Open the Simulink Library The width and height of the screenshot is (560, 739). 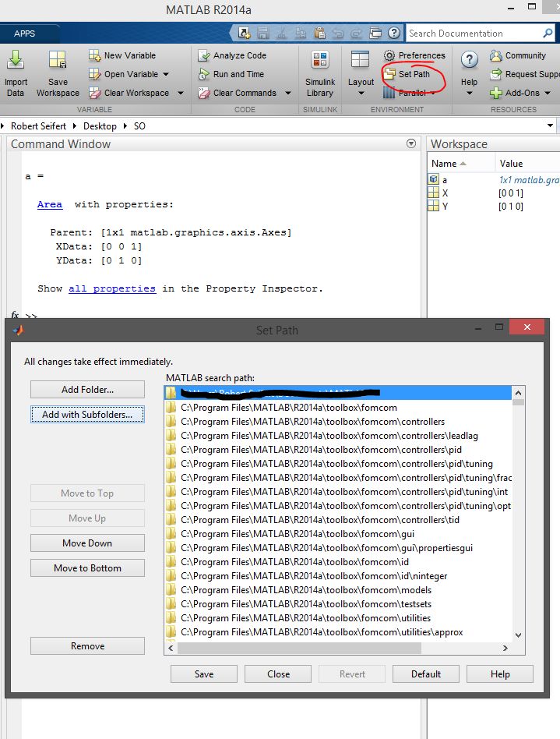pyautogui.click(x=320, y=74)
